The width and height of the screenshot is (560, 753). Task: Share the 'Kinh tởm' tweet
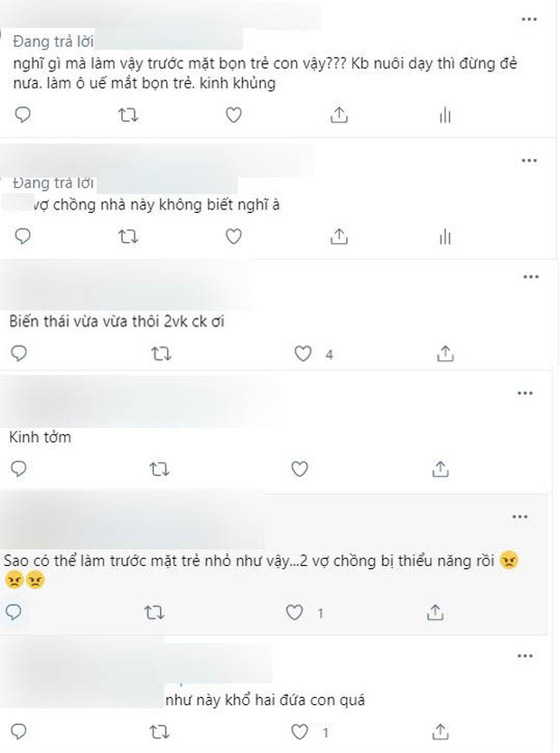[x=441, y=469]
